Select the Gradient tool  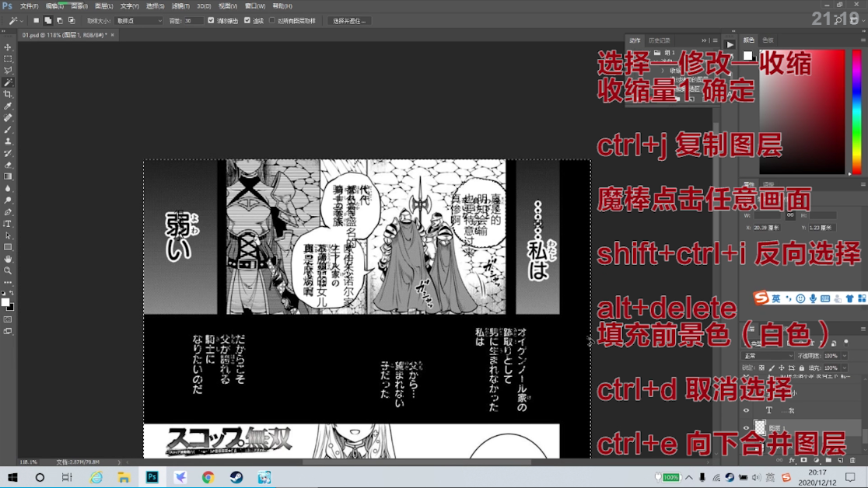point(8,176)
